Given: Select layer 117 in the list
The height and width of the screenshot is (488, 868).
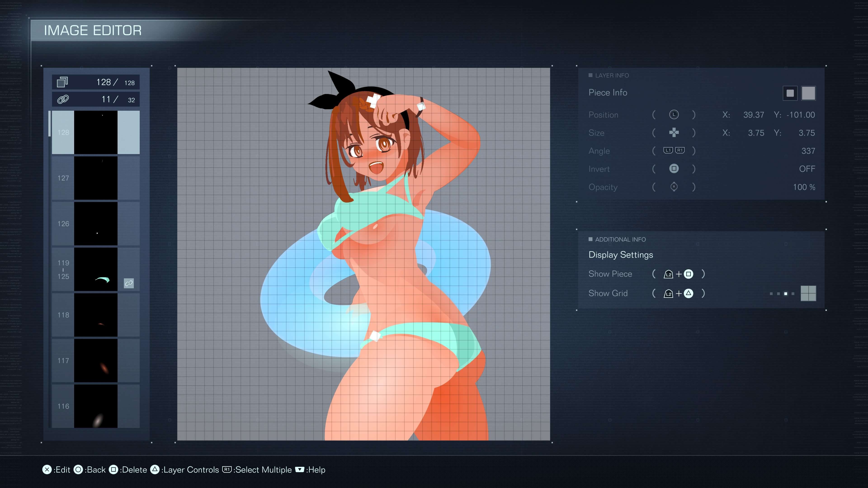Looking at the screenshot, I should 96,361.
